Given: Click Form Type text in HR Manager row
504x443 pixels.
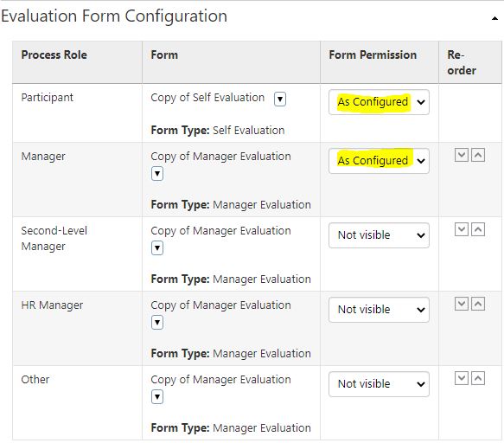Looking at the screenshot, I should pyautogui.click(x=231, y=353).
